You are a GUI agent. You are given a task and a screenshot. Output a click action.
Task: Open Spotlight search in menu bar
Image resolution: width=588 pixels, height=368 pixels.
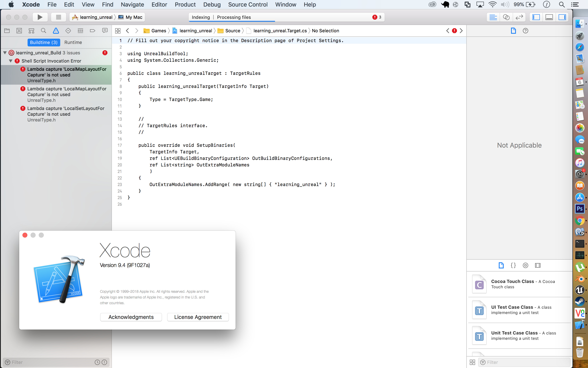coord(561,4)
